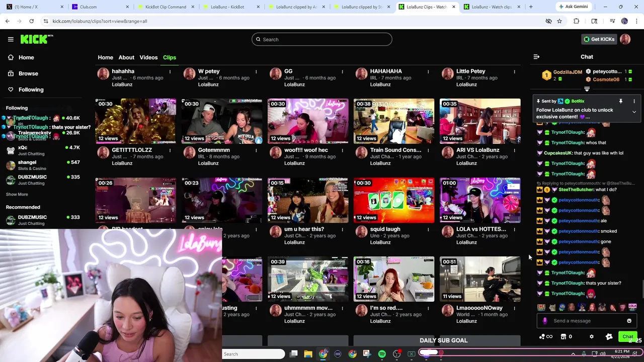Expand chat leaderboard dropdown arrow
The width and height of the screenshot is (644, 362).
pyautogui.click(x=587, y=89)
